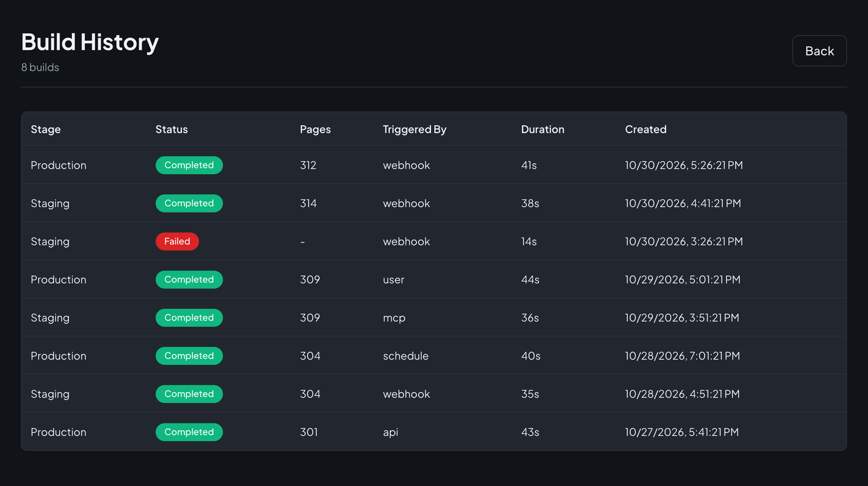Click the 14s duration value
Viewport: 868px width, 486px height.
click(529, 241)
